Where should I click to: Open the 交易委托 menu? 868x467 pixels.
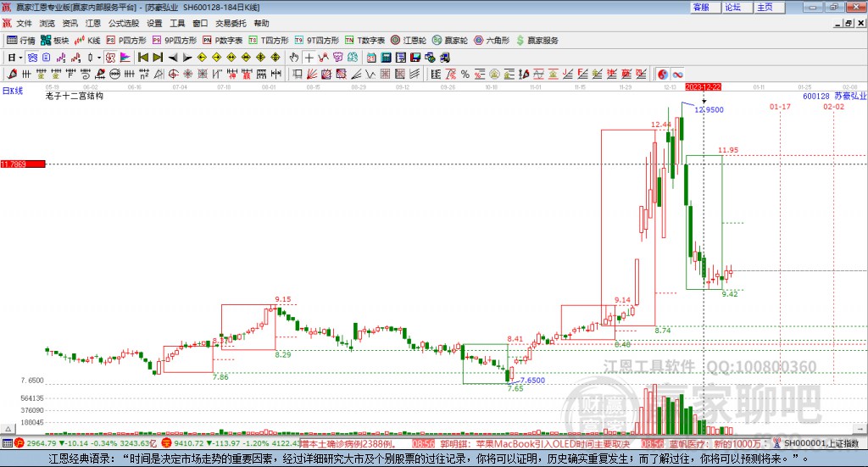[231, 23]
